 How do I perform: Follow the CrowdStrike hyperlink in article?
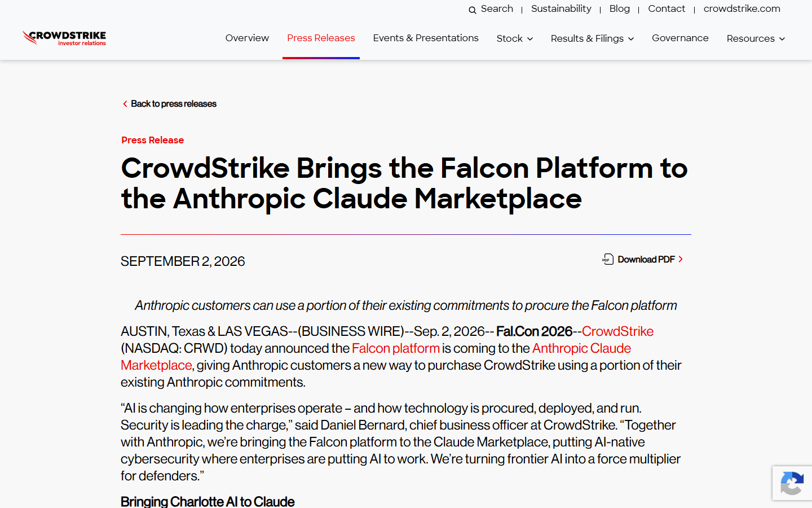[617, 331]
